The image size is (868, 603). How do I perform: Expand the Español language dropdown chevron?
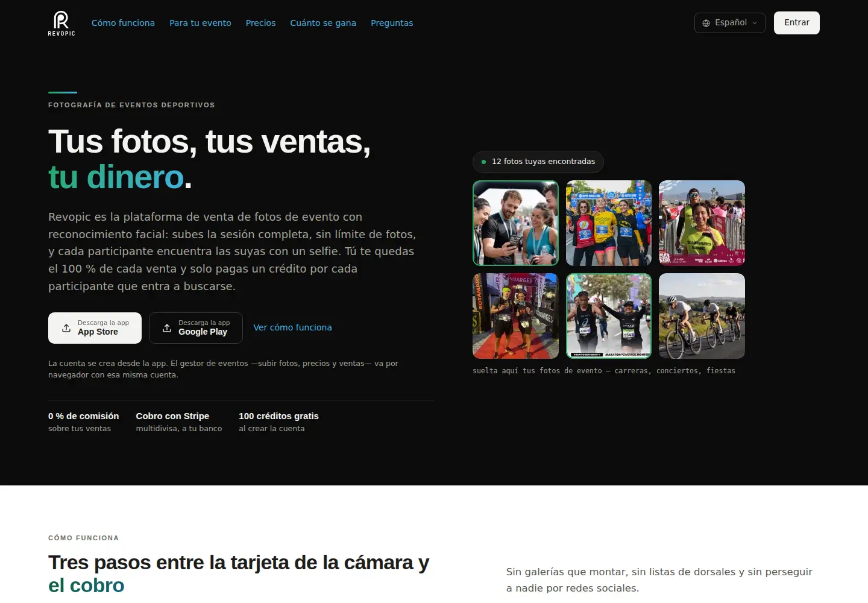click(755, 23)
